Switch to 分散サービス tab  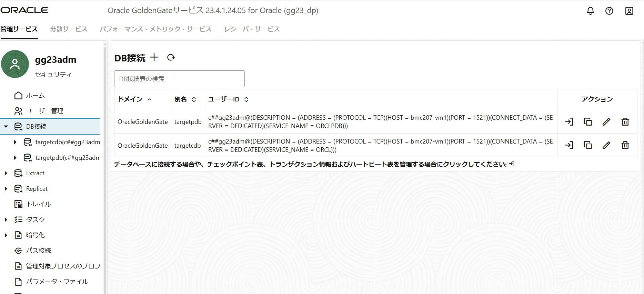point(69,29)
